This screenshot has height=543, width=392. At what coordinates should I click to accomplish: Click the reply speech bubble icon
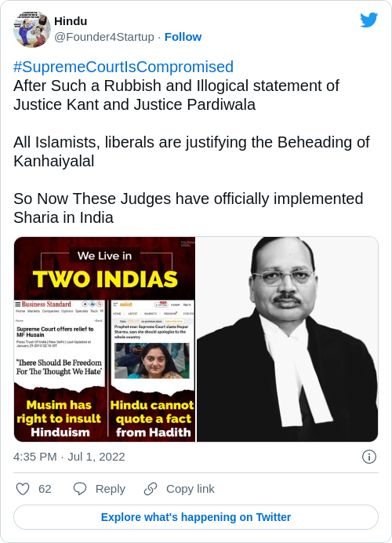(80, 489)
